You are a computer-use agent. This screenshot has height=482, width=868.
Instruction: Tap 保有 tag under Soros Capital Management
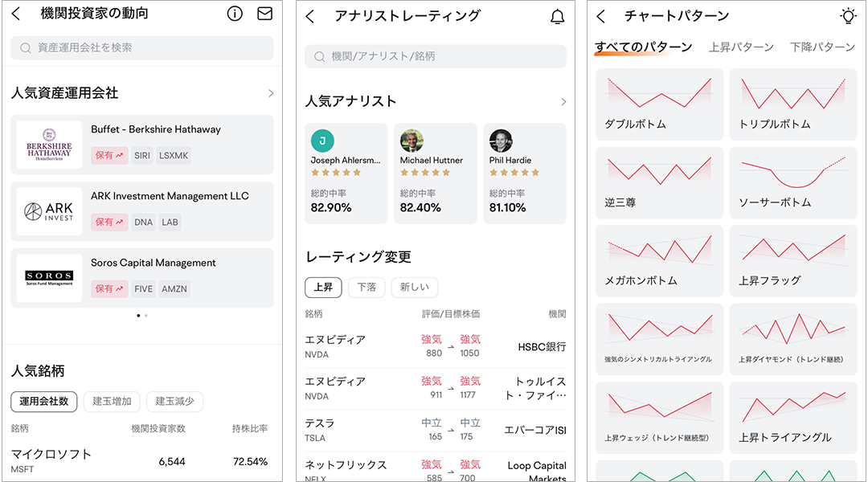tap(109, 289)
